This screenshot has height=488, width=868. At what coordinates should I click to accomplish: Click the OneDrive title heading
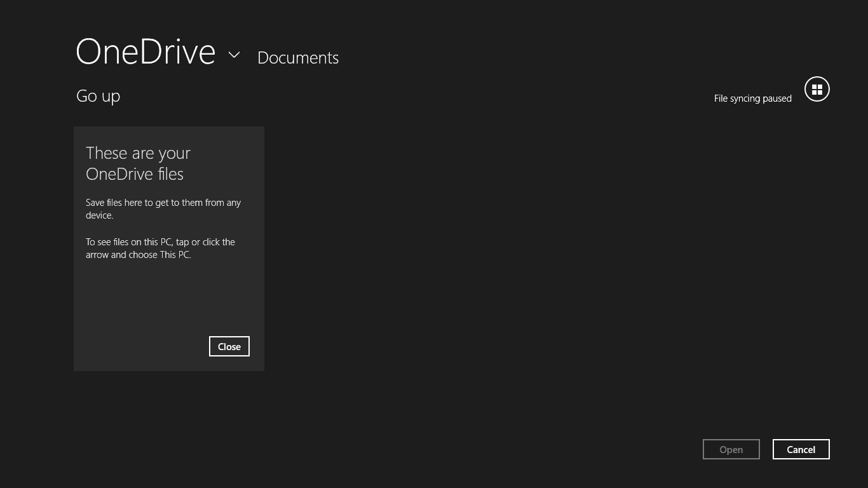[x=146, y=51]
